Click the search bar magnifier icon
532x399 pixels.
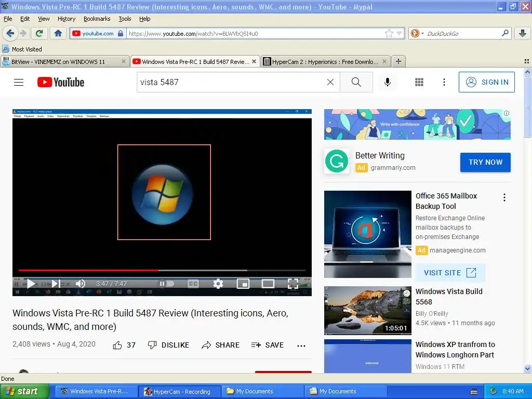(505, 33)
